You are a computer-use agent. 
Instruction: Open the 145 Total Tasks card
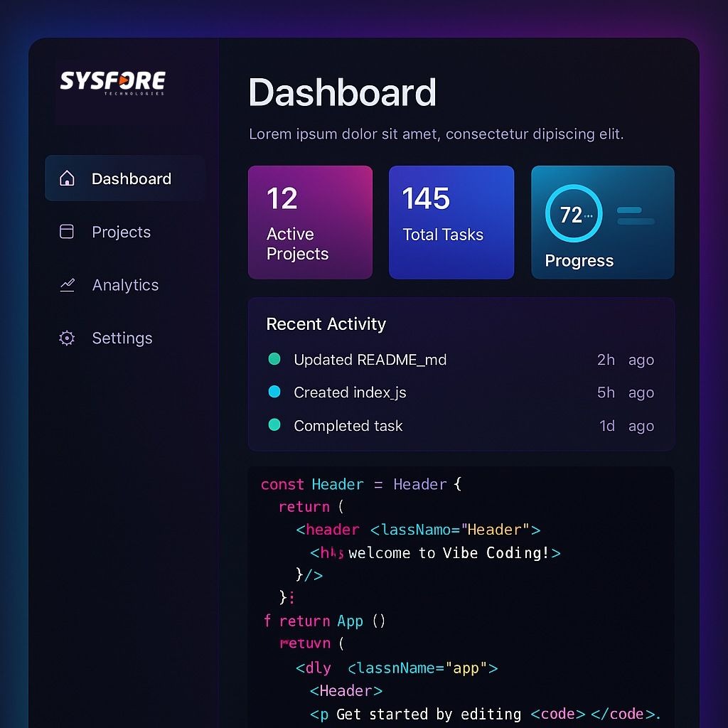click(451, 221)
